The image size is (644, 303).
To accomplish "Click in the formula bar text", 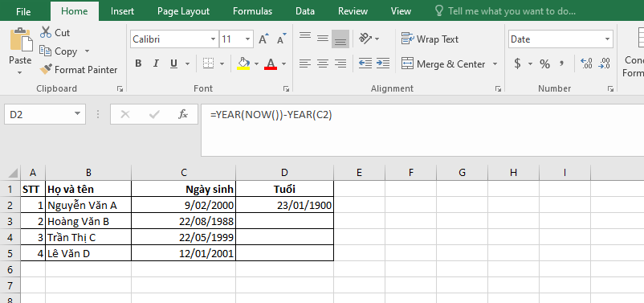I will click(271, 115).
